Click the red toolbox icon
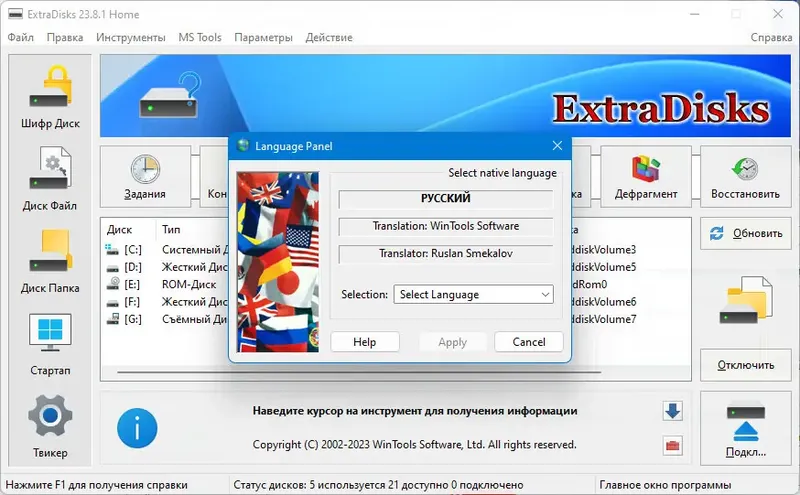The image size is (800, 495). 673,446
